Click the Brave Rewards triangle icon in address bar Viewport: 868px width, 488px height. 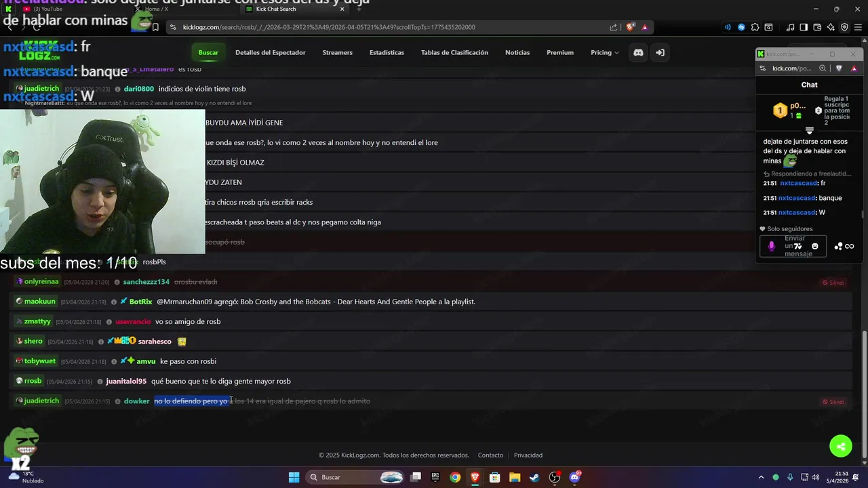[644, 27]
